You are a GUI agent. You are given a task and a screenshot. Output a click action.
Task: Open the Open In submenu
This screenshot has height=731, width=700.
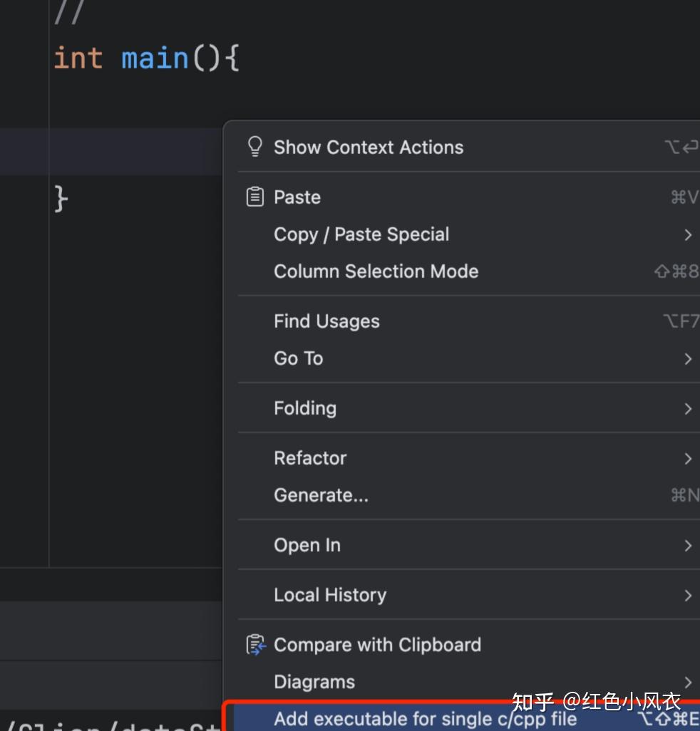click(x=307, y=545)
